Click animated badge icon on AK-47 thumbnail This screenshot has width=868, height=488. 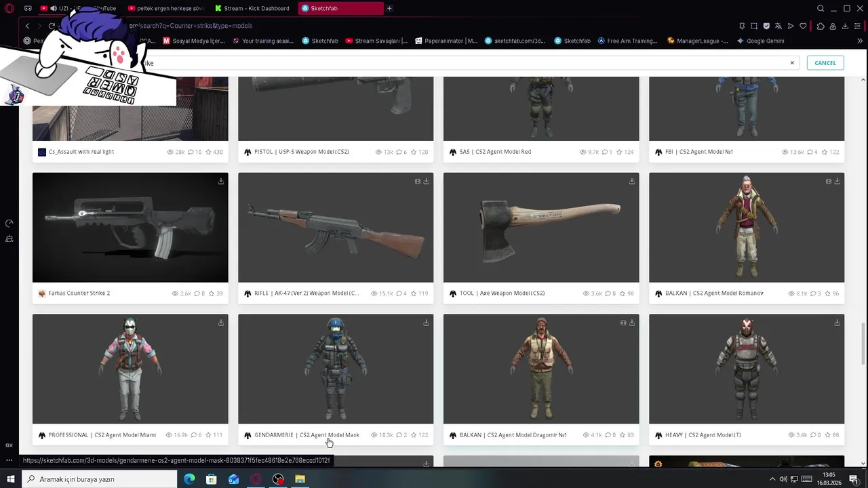pos(417,181)
